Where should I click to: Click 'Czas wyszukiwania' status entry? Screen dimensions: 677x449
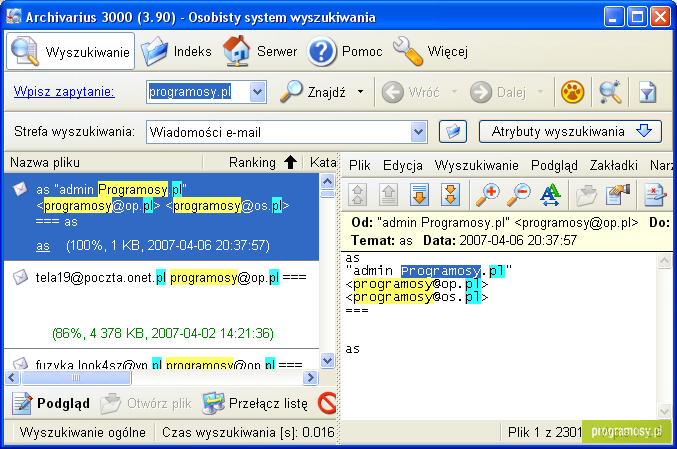coord(248,432)
